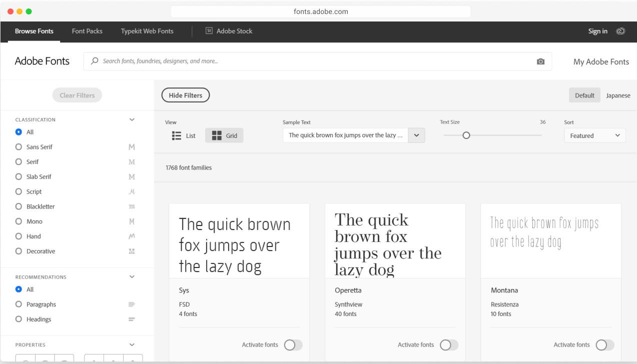Image resolution: width=637 pixels, height=364 pixels.
Task: Open the Font Packs tab
Action: [x=87, y=31]
